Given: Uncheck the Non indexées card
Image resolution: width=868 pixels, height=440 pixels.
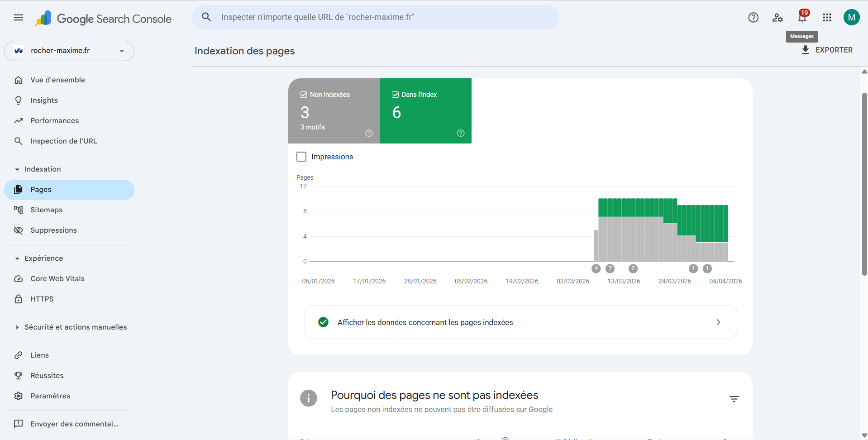Looking at the screenshot, I should [304, 94].
